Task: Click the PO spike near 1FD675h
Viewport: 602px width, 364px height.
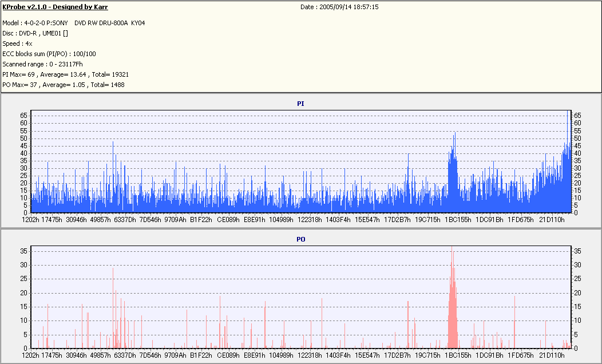Action: 514,322
